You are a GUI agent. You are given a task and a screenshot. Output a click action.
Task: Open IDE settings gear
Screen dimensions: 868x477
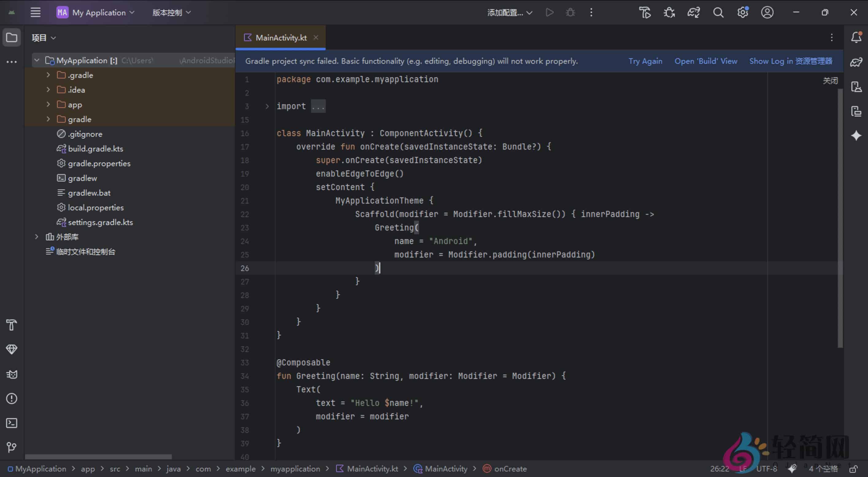click(743, 13)
